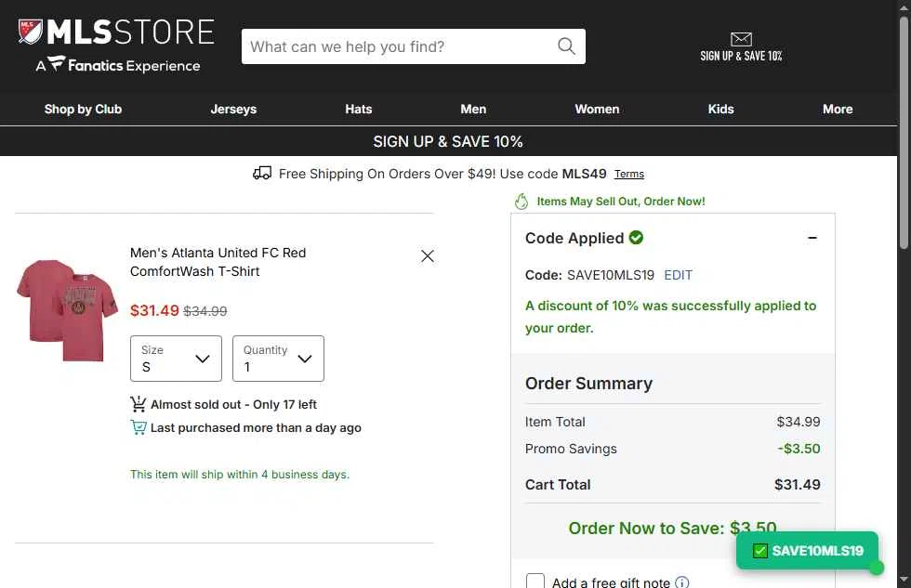Open the Kids menu
The image size is (911, 588).
721,109
